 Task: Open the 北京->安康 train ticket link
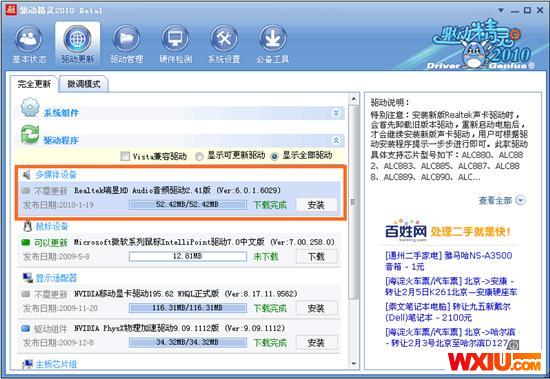(451, 286)
